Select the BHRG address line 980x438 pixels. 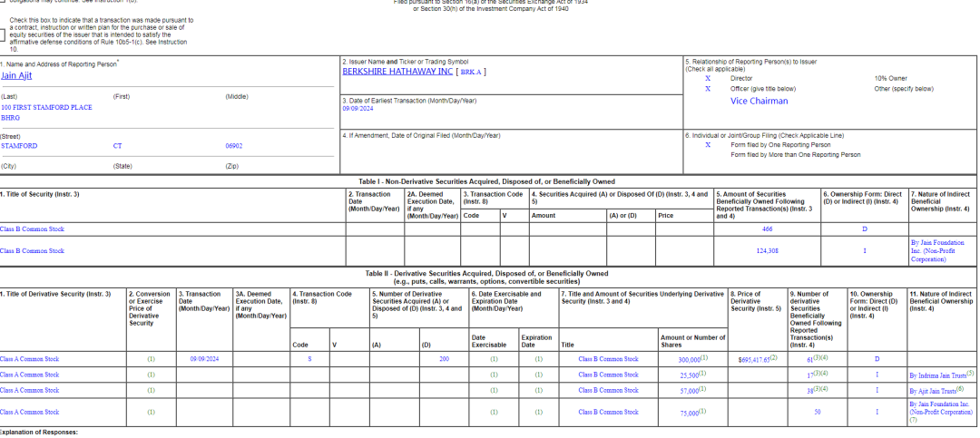10,118
